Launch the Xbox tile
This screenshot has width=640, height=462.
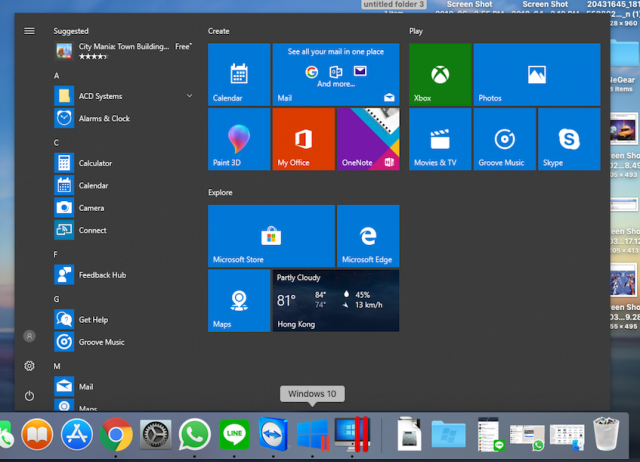coord(440,75)
